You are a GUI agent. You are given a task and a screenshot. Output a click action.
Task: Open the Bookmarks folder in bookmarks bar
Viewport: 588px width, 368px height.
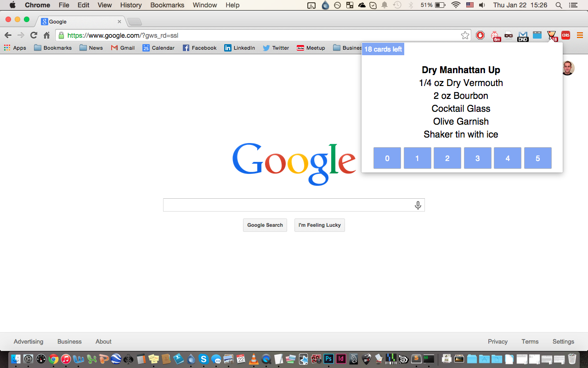[x=53, y=48]
